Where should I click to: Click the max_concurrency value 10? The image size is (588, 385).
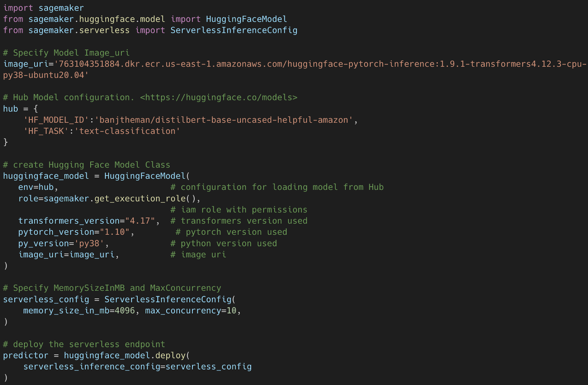click(231, 310)
